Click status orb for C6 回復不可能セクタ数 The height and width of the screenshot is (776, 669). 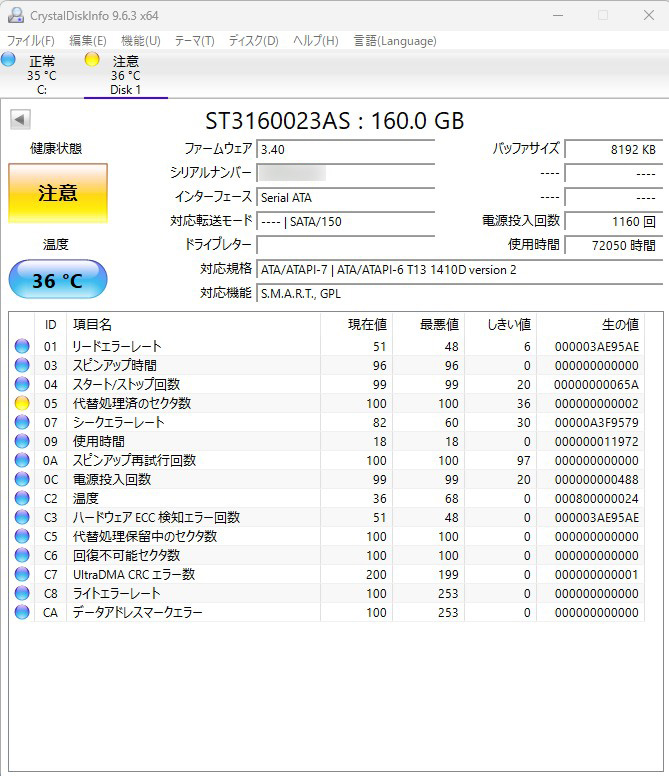tap(22, 555)
